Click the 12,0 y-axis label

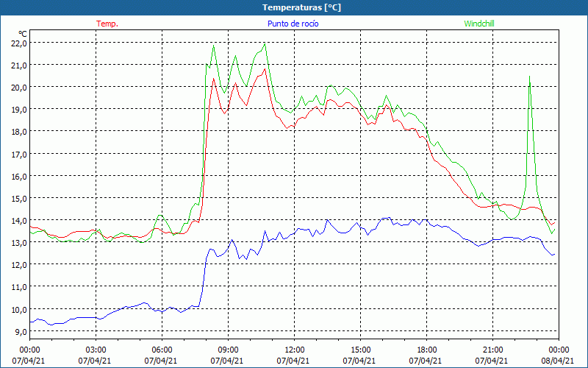(x=19, y=265)
